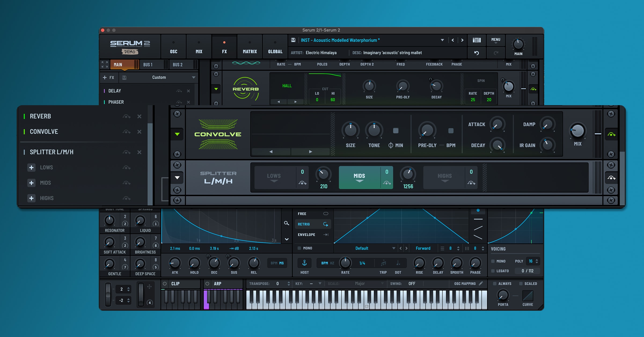Remove the SPLITTER L/M/H effect
644x337 pixels.
[139, 152]
